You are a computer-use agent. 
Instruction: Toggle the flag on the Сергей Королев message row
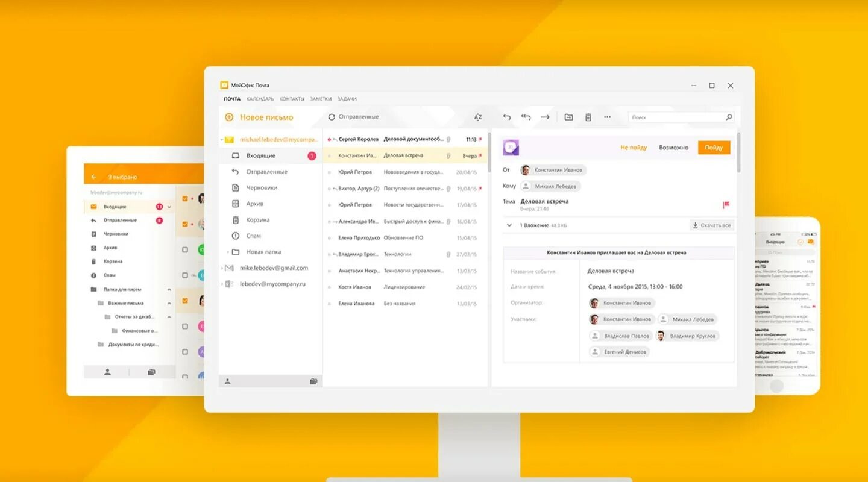click(480, 139)
